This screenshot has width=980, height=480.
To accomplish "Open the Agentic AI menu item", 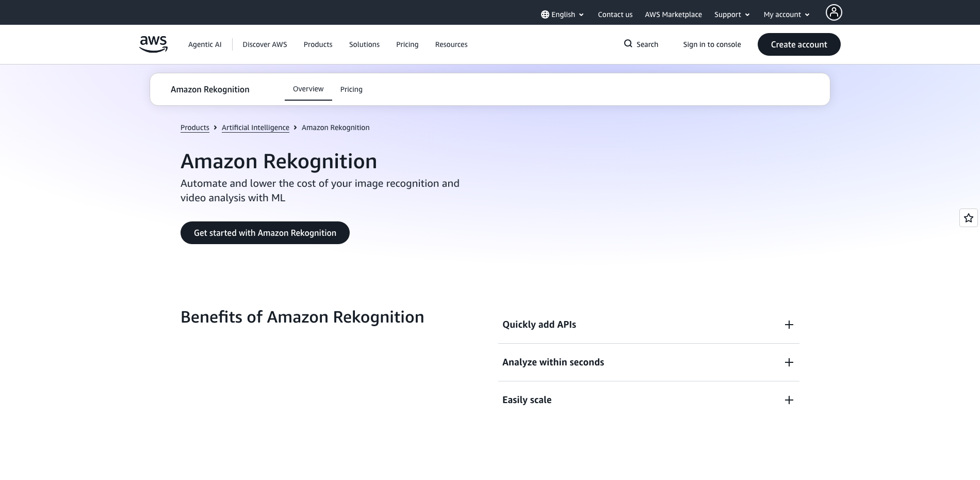I will point(205,44).
